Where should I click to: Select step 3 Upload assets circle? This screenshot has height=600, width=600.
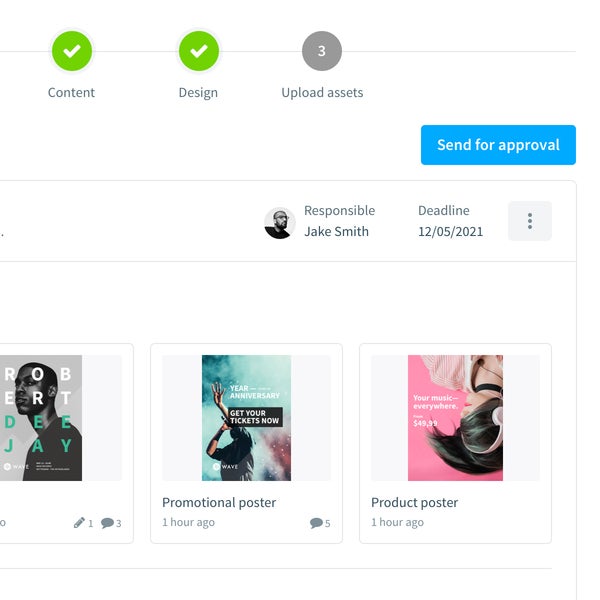(322, 51)
